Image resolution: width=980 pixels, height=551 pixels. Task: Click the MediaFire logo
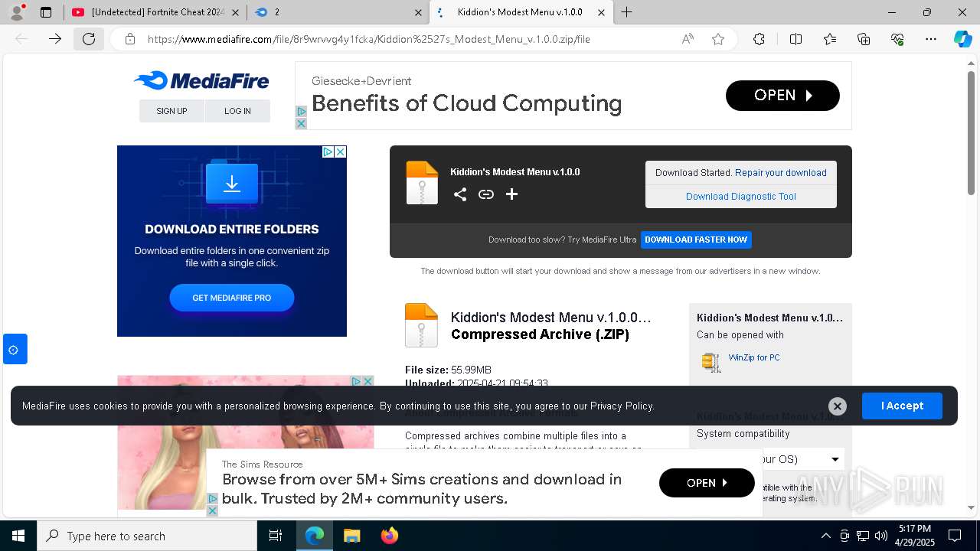[x=201, y=80]
